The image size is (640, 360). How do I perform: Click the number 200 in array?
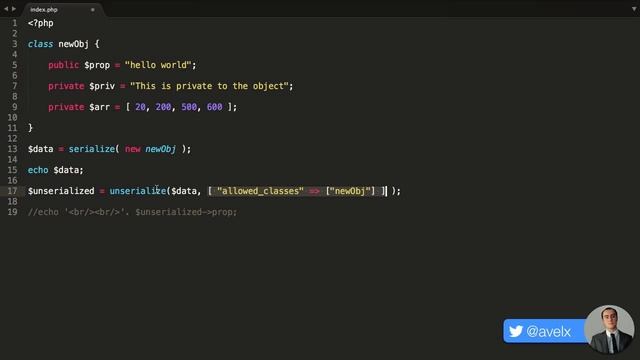(163, 107)
